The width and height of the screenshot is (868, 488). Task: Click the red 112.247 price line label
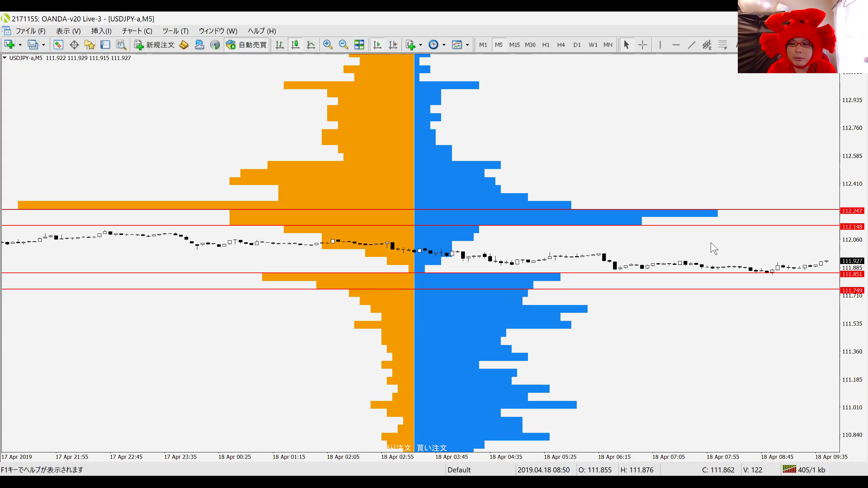tap(852, 211)
